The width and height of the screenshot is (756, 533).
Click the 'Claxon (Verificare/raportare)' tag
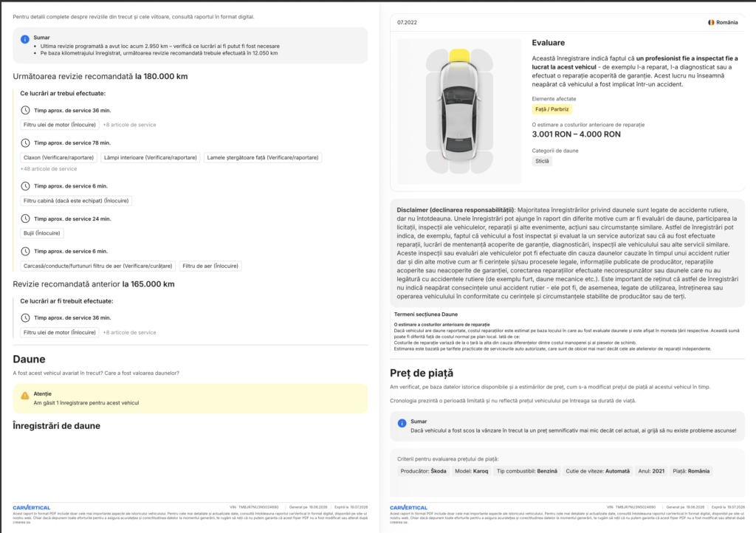point(59,157)
